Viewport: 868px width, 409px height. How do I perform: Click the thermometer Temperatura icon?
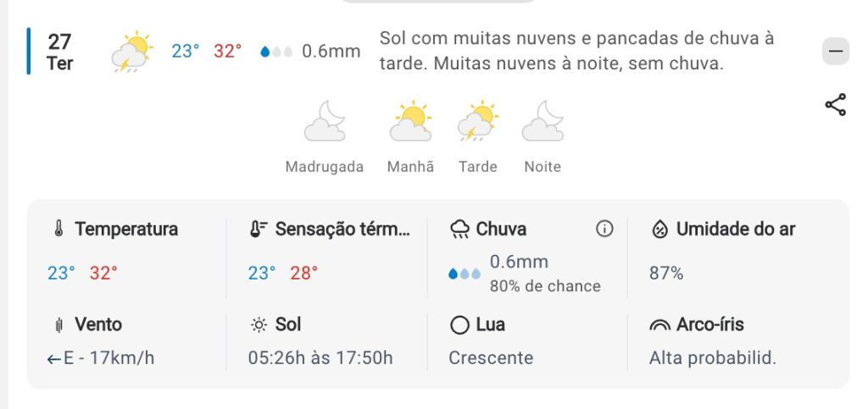58,229
